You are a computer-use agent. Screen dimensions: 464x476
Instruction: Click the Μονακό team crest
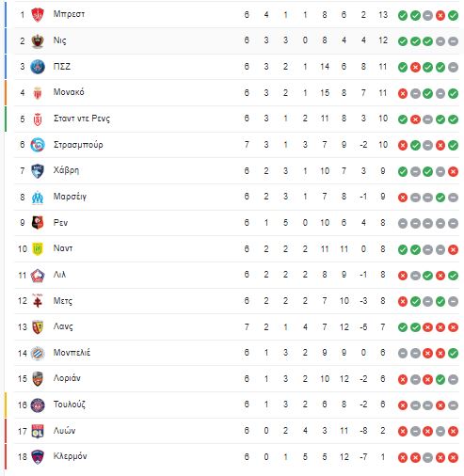(38, 93)
